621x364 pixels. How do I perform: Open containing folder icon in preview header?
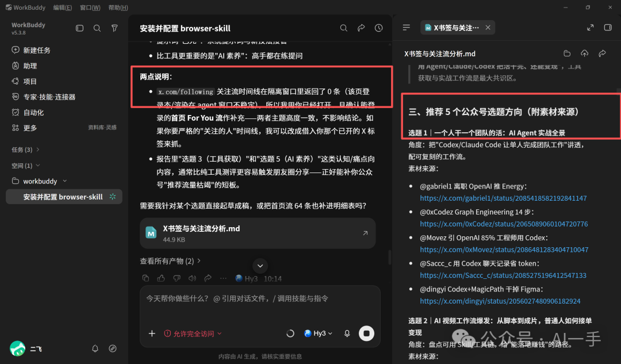pos(567,53)
